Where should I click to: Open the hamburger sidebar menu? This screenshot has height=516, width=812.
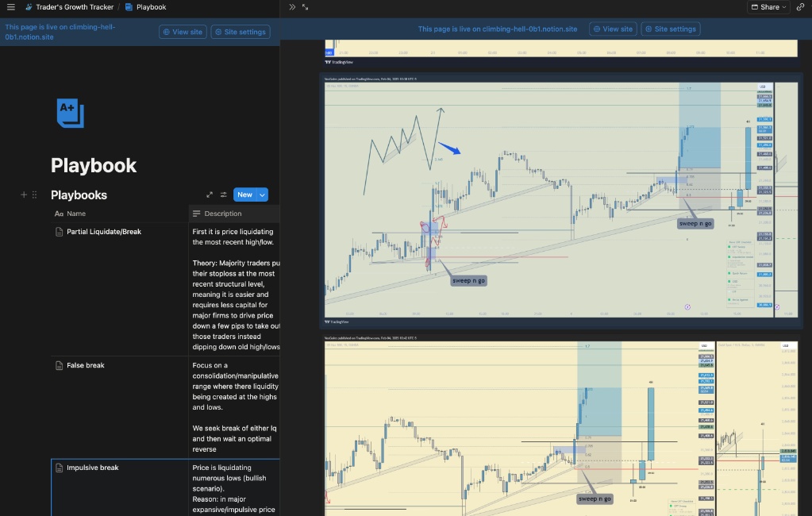click(11, 6)
